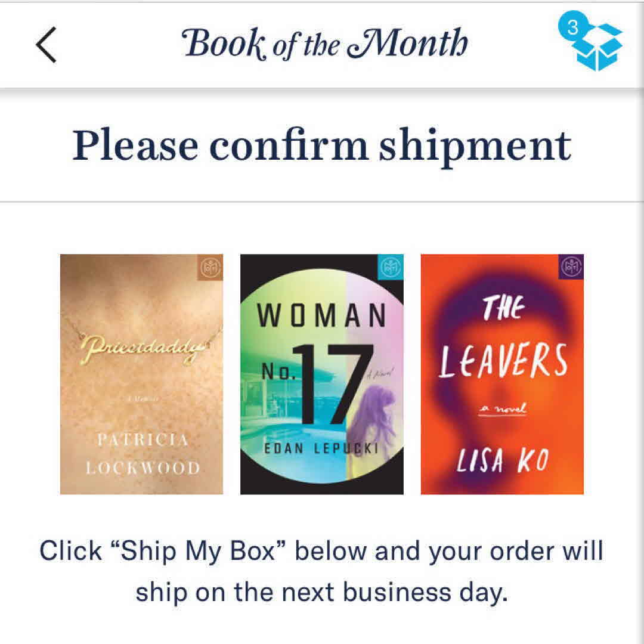Click the teal emblem on Woman No. 17
The image size is (644, 644).
pos(392,267)
